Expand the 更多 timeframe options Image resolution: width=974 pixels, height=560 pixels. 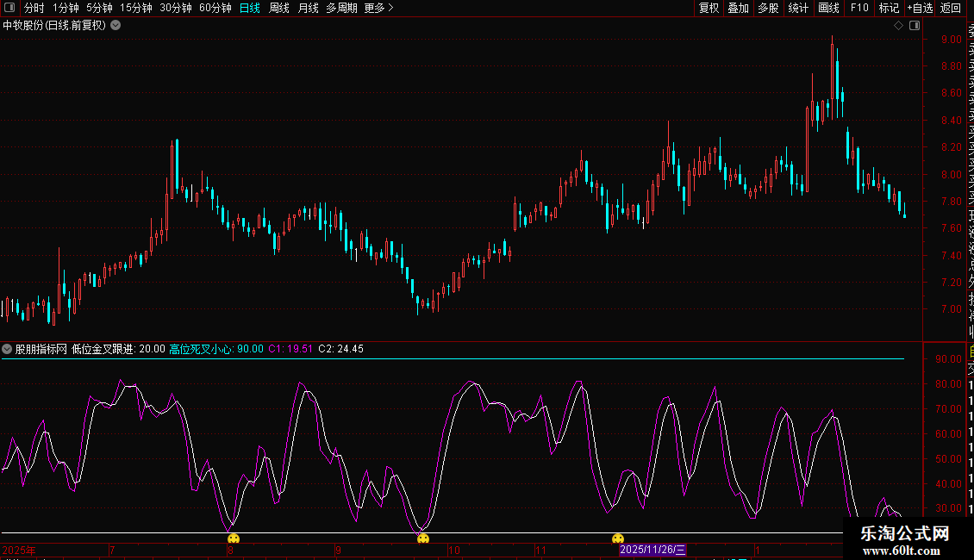[378, 8]
